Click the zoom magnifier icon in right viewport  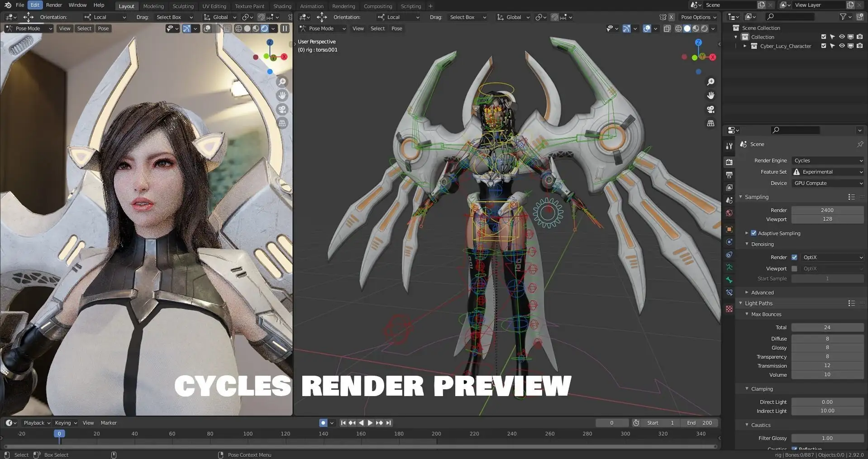coord(711,82)
